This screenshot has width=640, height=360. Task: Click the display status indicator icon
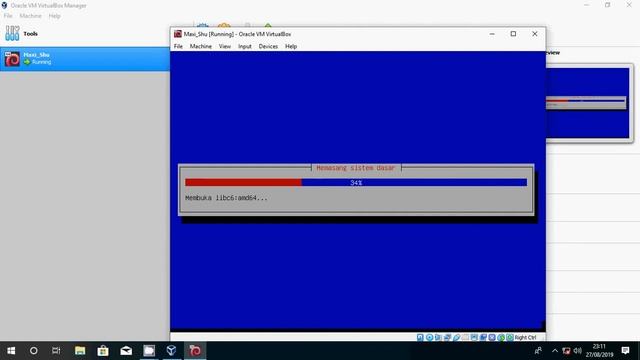(x=474, y=338)
